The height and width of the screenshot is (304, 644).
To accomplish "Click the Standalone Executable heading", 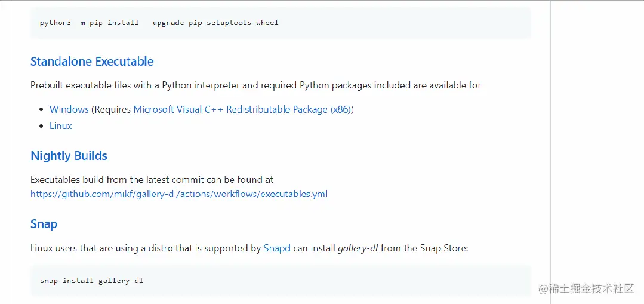I will (x=92, y=62).
